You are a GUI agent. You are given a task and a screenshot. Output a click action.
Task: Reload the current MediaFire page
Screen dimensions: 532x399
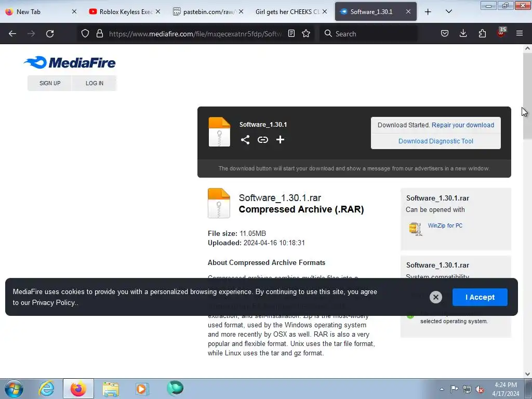tap(50, 34)
